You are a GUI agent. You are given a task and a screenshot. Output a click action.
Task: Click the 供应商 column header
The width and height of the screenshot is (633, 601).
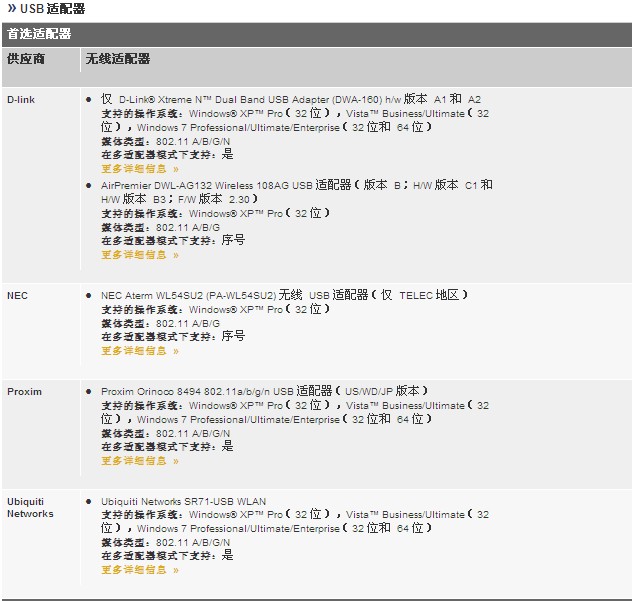[x=26, y=59]
